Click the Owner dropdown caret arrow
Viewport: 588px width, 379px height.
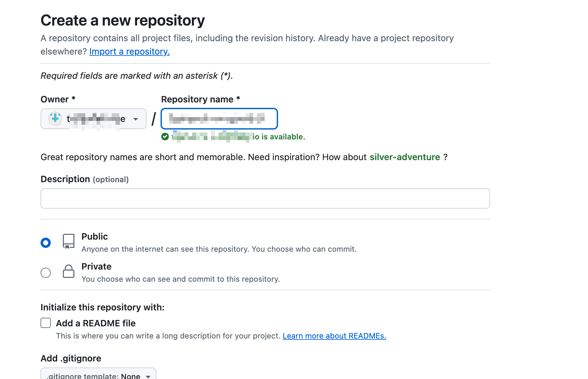pos(136,119)
